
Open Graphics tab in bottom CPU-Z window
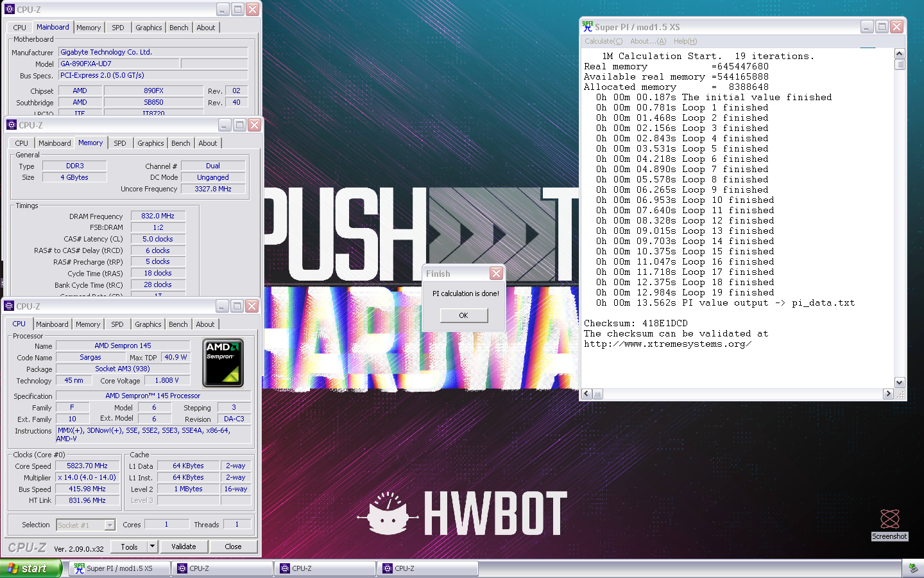(148, 324)
